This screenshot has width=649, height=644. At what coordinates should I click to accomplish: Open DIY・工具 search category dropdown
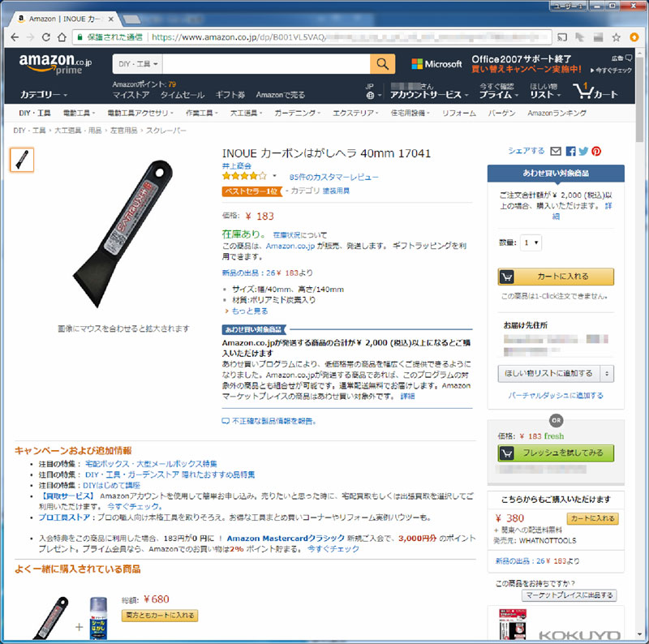pyautogui.click(x=138, y=64)
